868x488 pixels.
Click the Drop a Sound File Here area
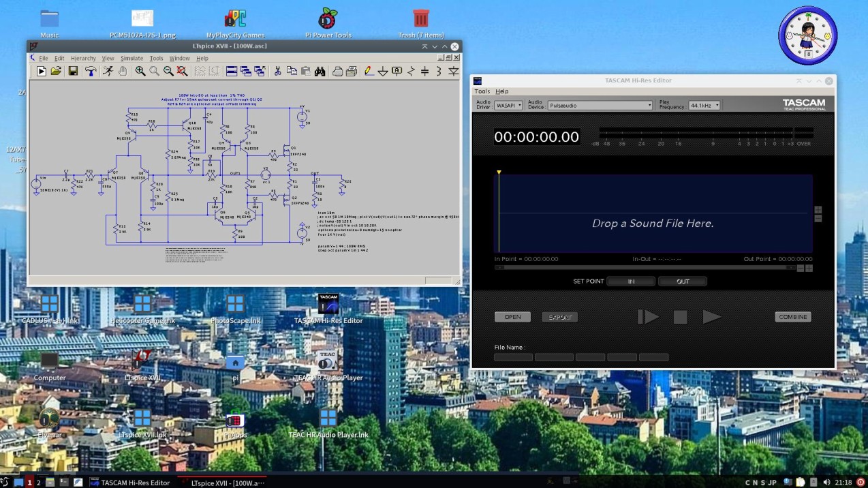(652, 224)
